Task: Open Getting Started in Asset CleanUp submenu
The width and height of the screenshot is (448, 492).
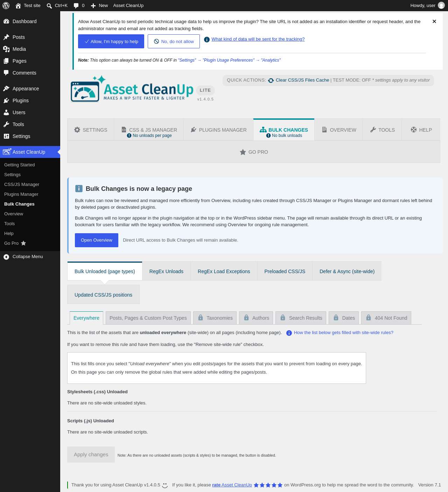Action: click(x=20, y=165)
